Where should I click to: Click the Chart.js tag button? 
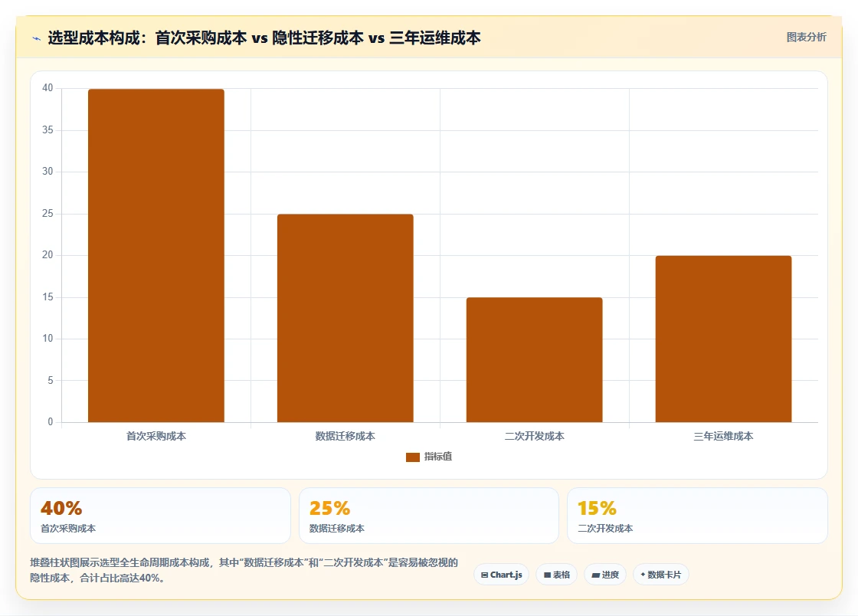click(x=501, y=575)
